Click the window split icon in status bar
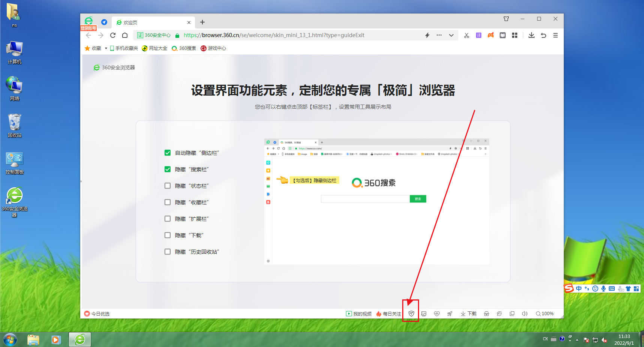The height and width of the screenshot is (347, 644). point(512,314)
